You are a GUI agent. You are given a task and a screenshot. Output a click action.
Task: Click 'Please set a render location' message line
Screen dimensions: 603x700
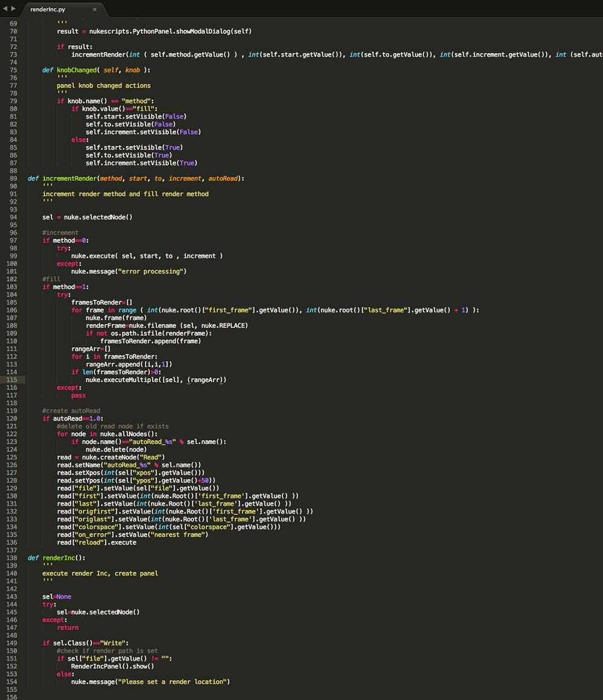pos(150,682)
